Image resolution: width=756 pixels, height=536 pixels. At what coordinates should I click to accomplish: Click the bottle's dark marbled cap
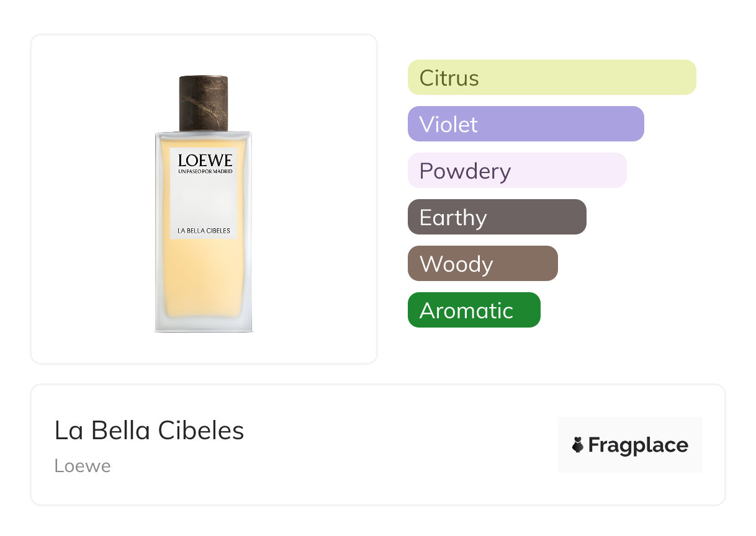click(x=204, y=103)
